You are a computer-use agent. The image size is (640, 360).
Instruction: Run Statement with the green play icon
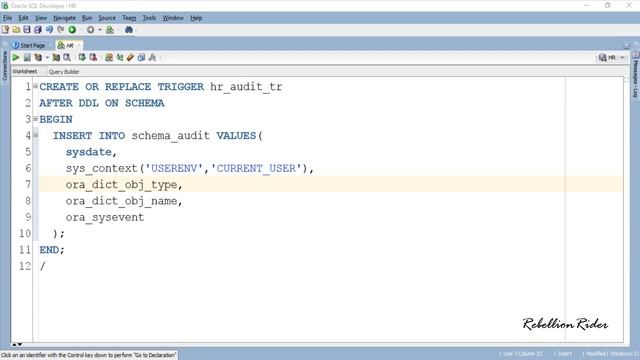coord(16,58)
